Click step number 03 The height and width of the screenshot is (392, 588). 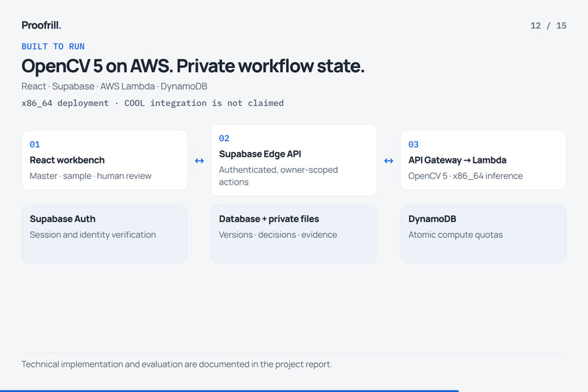(414, 145)
